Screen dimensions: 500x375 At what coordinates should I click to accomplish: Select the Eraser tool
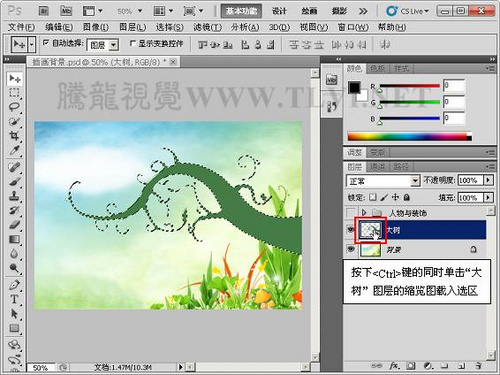tap(14, 225)
